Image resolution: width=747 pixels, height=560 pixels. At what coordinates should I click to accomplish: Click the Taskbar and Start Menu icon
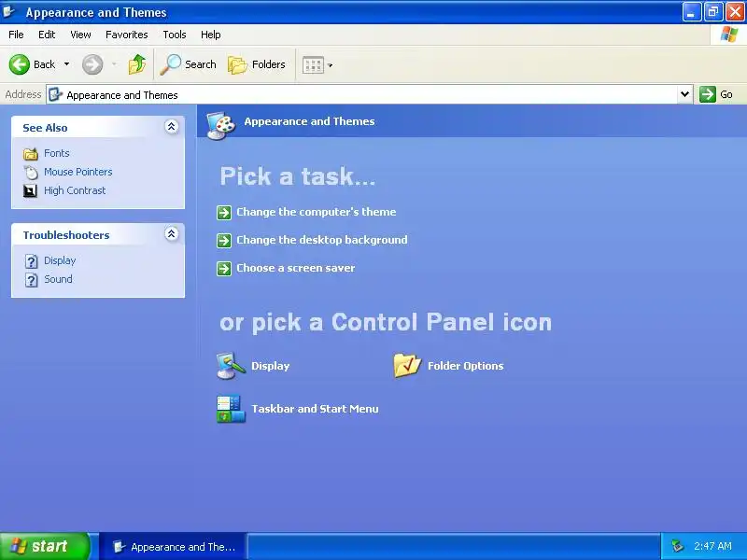coord(231,409)
